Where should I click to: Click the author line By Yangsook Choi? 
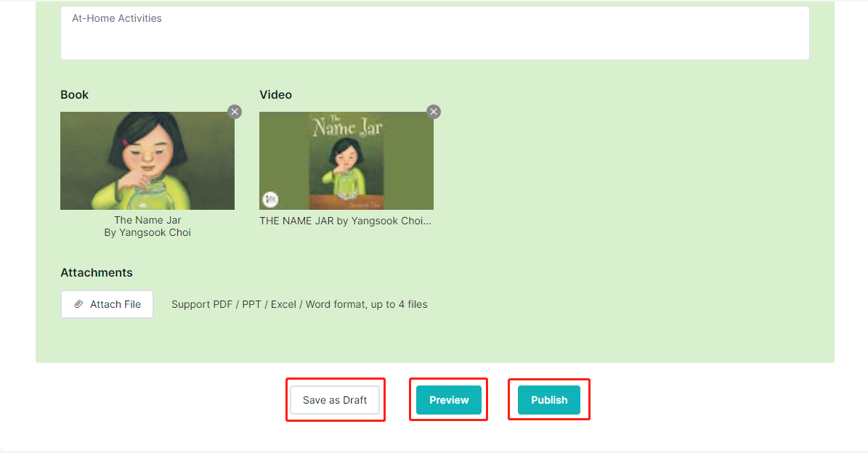pyautogui.click(x=147, y=233)
